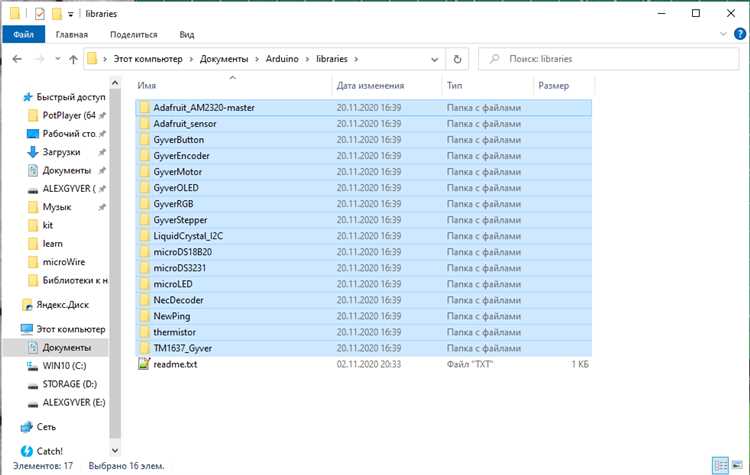Open PotPlayer folder in quick access
The width and height of the screenshot is (750, 475).
(67, 115)
